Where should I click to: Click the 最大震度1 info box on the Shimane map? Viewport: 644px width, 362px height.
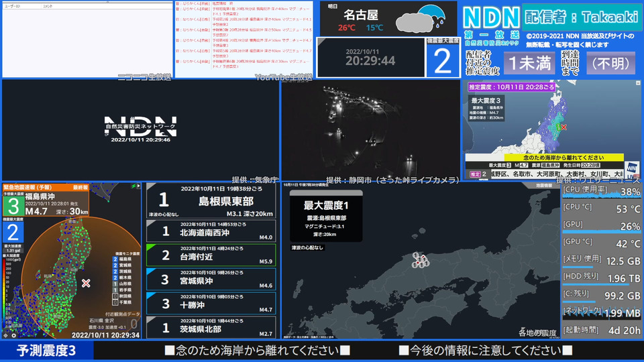point(326,216)
